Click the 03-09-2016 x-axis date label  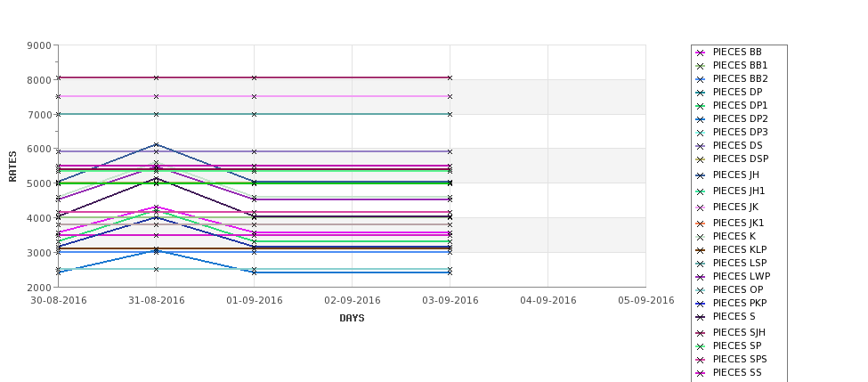click(x=450, y=301)
